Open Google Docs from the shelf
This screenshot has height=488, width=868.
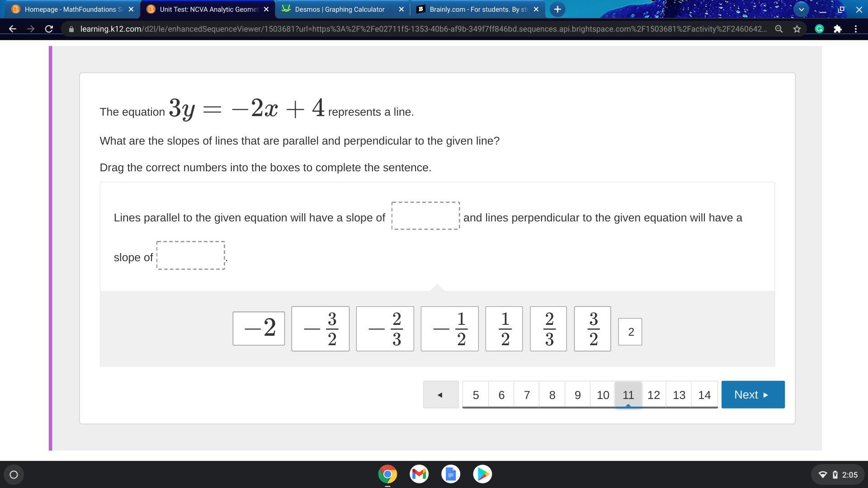[451, 474]
